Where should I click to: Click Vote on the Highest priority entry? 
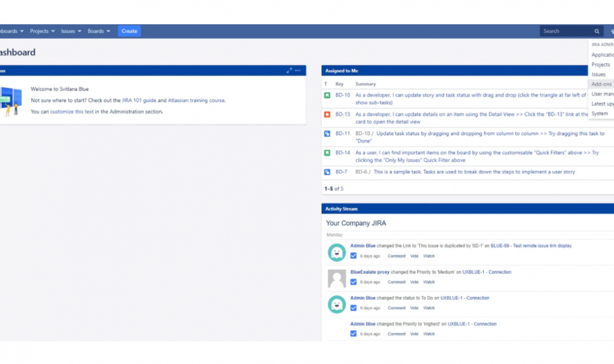[414, 334]
